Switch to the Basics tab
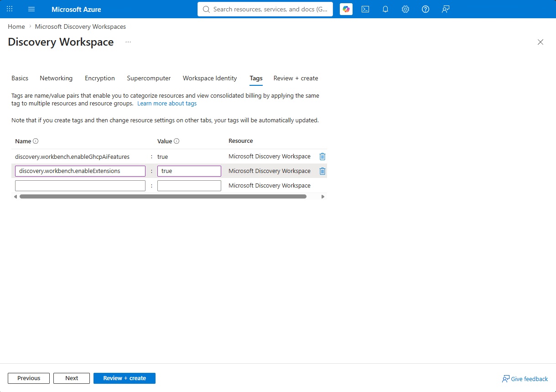 tap(20, 78)
